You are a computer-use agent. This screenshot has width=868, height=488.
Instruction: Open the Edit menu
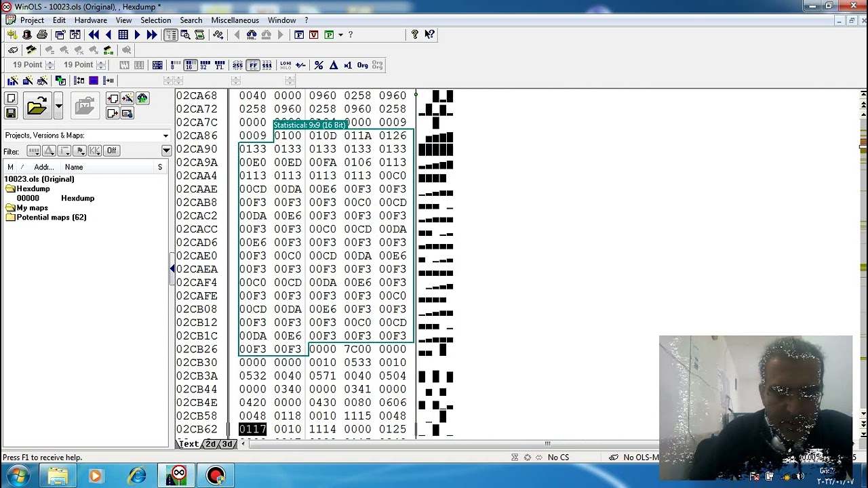coord(59,20)
